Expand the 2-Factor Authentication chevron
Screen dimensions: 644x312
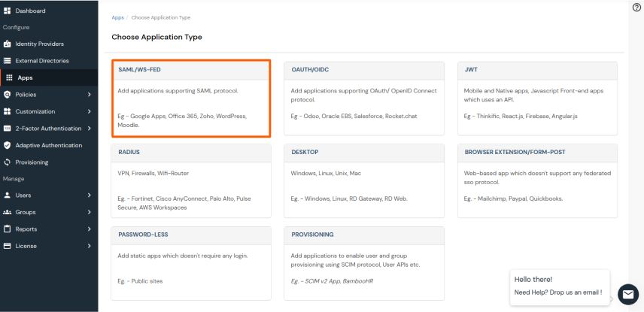89,129
